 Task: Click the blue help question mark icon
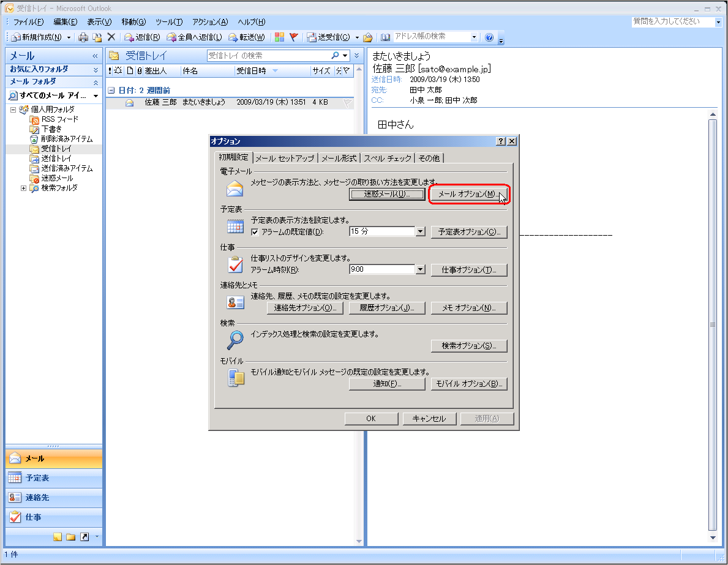coord(489,37)
